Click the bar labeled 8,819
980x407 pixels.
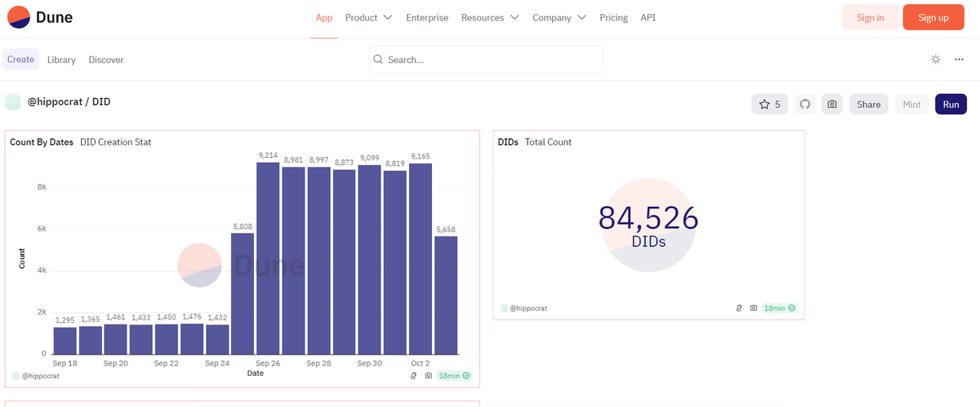395,262
